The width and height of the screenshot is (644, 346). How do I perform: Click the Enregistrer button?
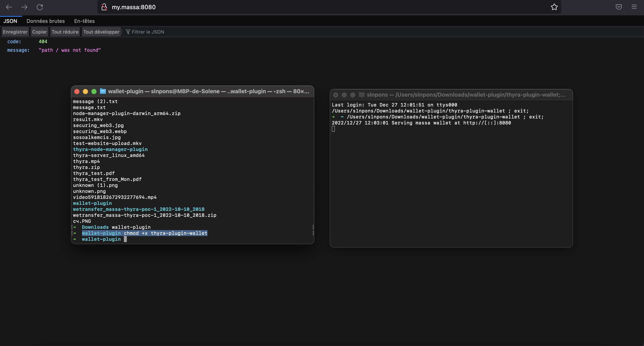click(x=15, y=32)
